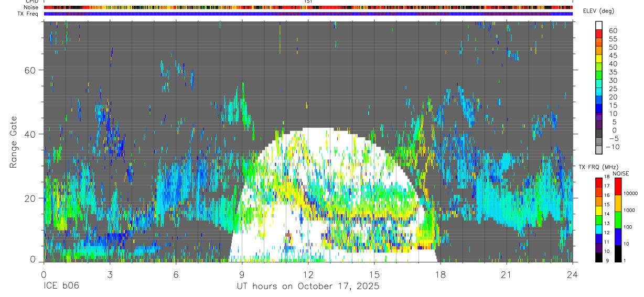Click the '35' value on ELEV legend
The width and height of the screenshot is (644, 297).
tap(613, 72)
